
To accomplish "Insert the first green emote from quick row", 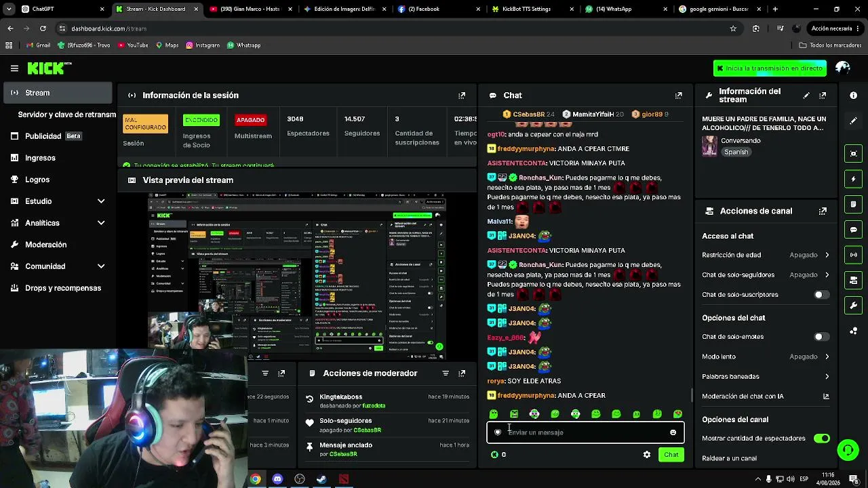I will tap(494, 414).
